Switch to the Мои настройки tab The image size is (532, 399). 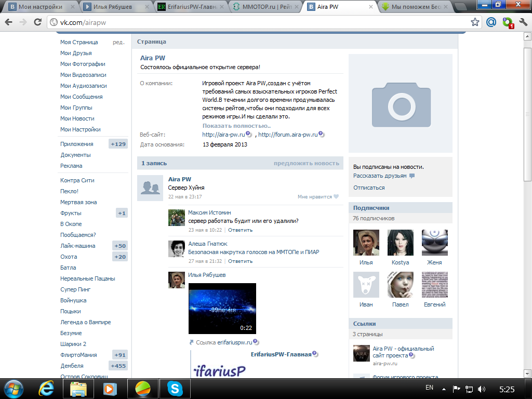coord(41,6)
